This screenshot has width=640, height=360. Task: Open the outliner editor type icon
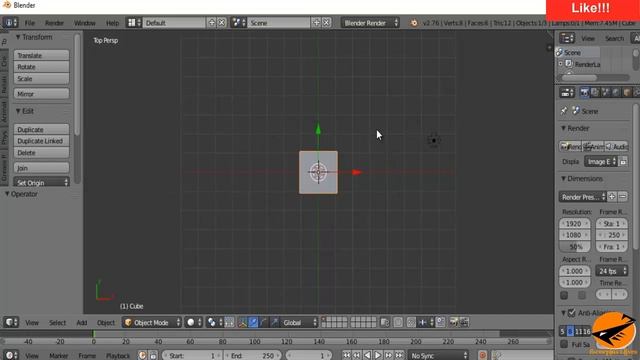tap(567, 38)
